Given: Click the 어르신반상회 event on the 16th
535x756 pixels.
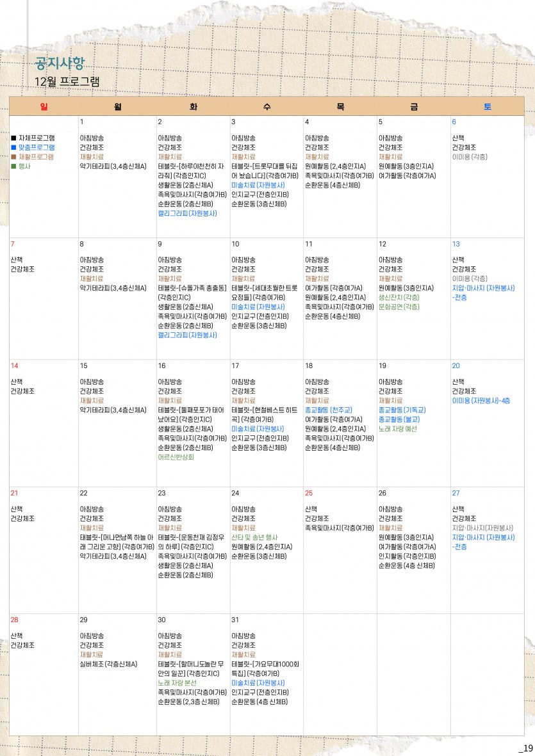Looking at the screenshot, I should (176, 457).
